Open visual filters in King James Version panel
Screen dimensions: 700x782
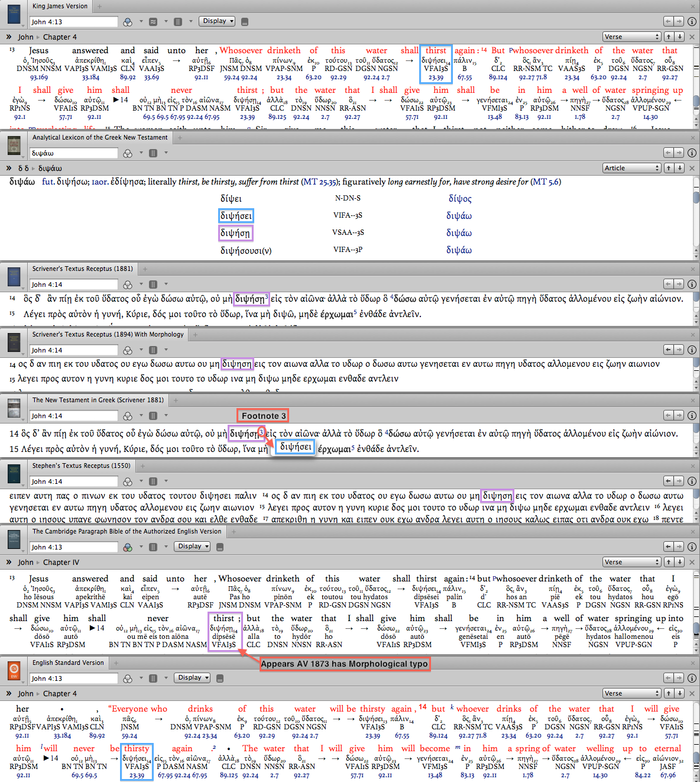(x=128, y=22)
